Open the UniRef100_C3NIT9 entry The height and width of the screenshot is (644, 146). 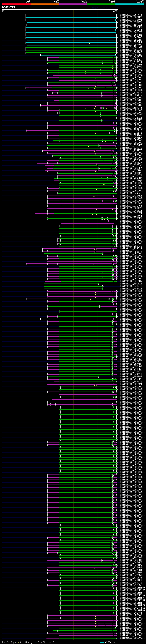(131, 95)
